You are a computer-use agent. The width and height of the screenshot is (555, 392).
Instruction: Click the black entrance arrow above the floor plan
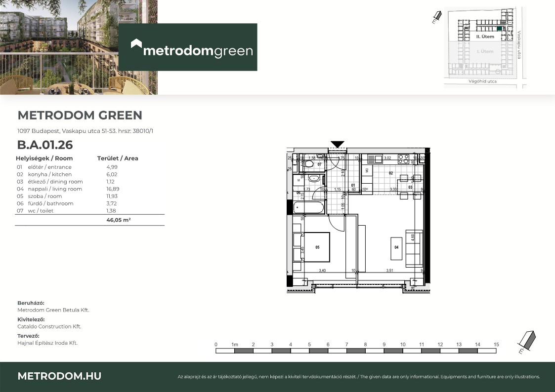click(338, 144)
